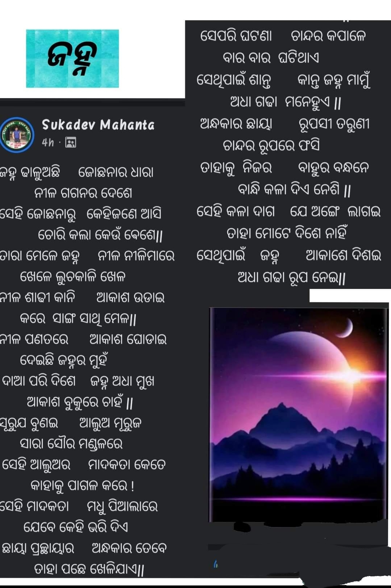
Task: Open the teal ଜହ୍ନ title banner
Action: (72, 59)
